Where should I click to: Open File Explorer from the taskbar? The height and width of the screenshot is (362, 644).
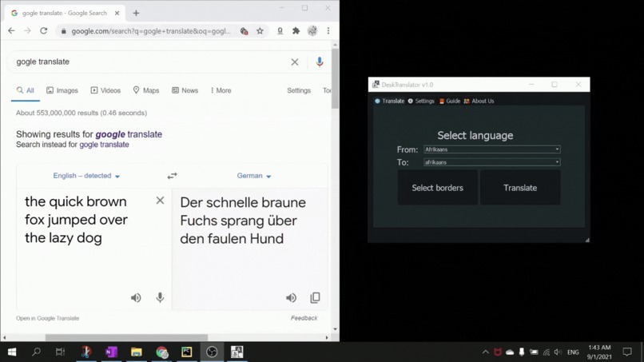point(137,352)
